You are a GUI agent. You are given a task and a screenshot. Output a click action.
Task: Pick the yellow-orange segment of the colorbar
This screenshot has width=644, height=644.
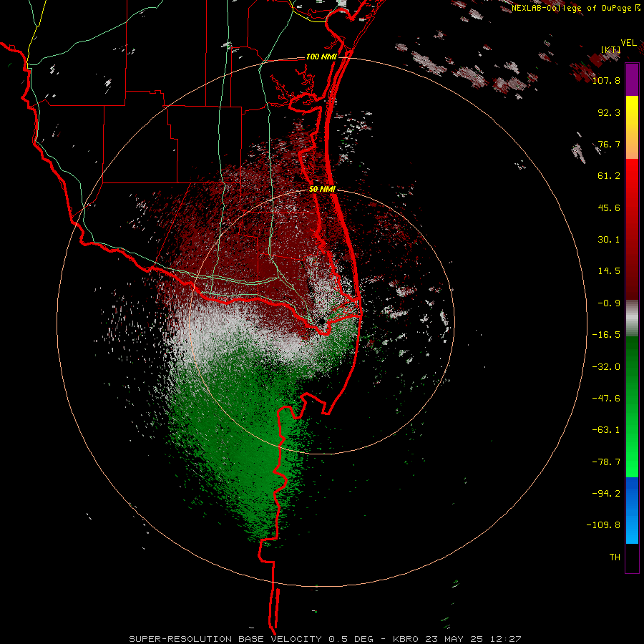click(632, 128)
